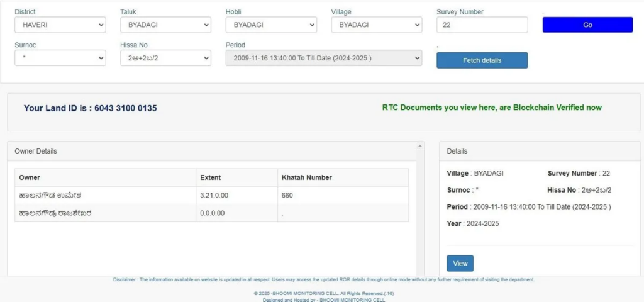Expand the Hissa No dropdown
Screen dimensions: 644x302
click(165, 58)
